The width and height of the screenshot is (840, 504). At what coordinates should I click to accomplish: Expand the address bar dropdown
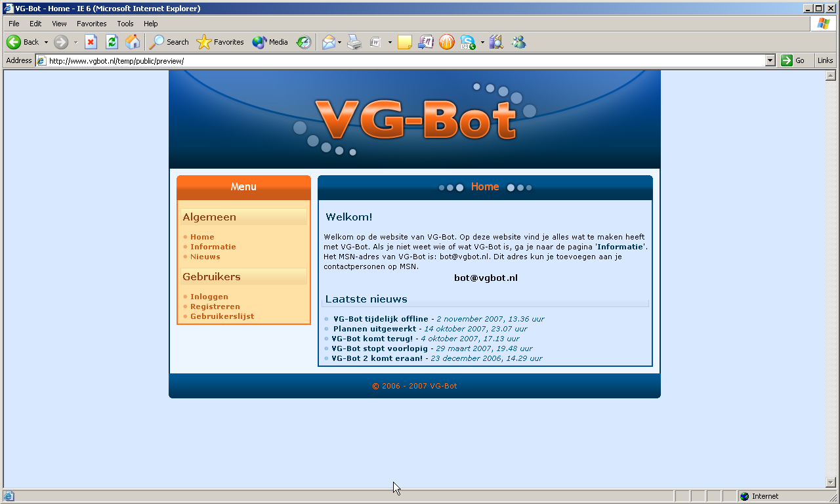[x=770, y=60]
